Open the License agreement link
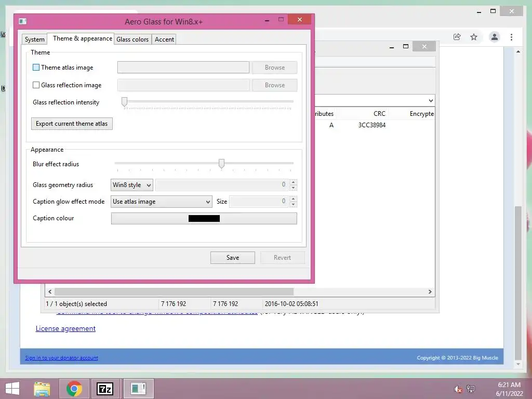This screenshot has width=532, height=399. [65, 328]
